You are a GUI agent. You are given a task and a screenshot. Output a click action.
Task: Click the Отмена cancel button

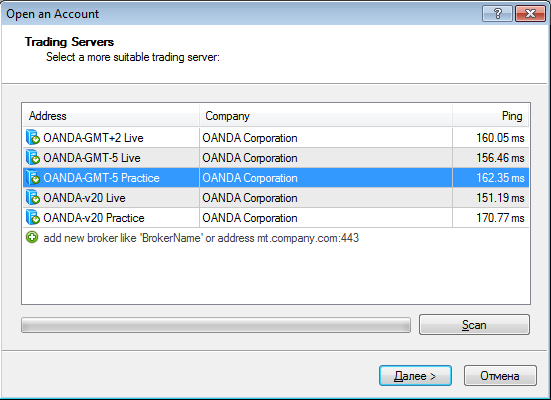point(500,376)
